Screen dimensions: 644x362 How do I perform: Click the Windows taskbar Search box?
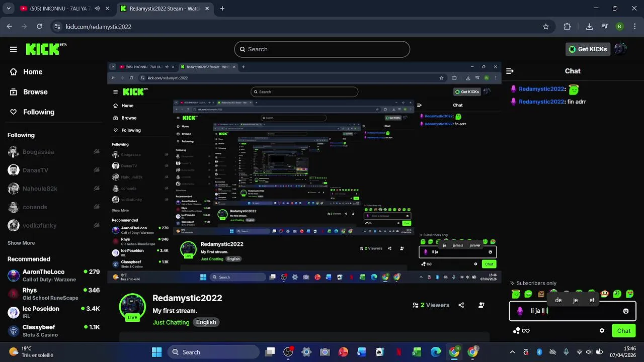[213, 352]
